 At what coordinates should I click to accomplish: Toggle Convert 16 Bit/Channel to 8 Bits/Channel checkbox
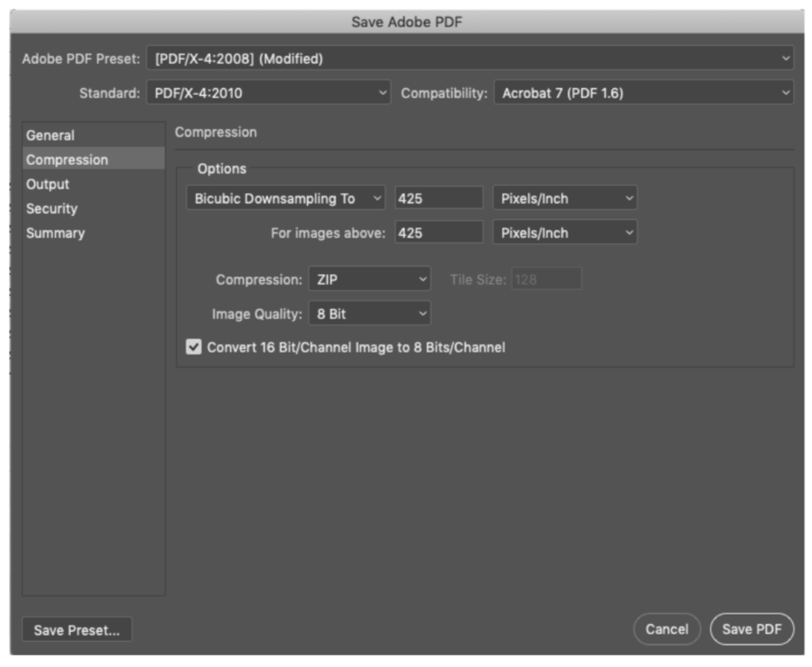[193, 347]
